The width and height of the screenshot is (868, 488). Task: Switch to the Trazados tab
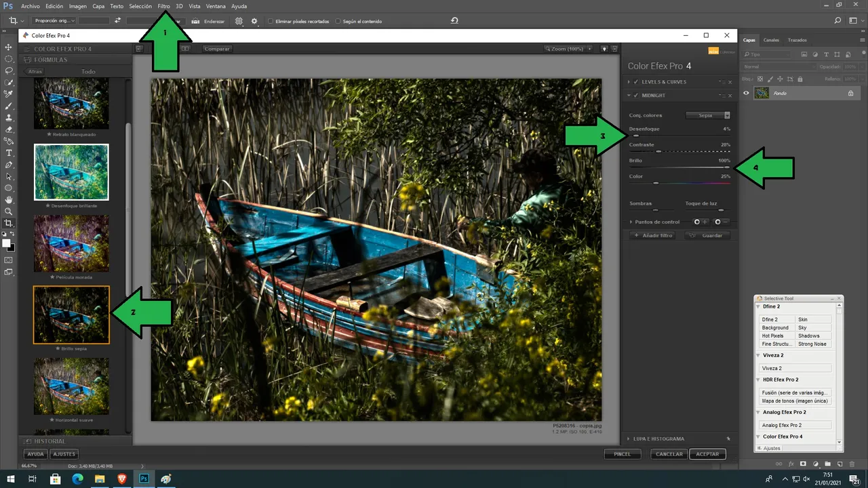797,40
